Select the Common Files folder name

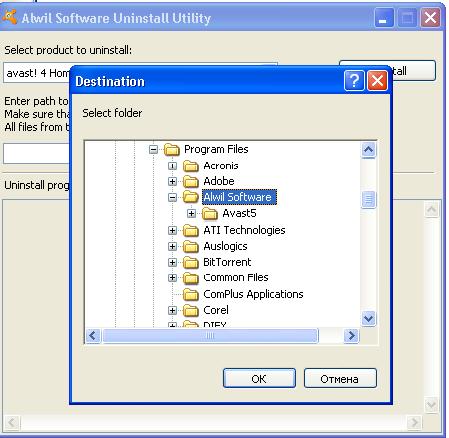pos(236,278)
